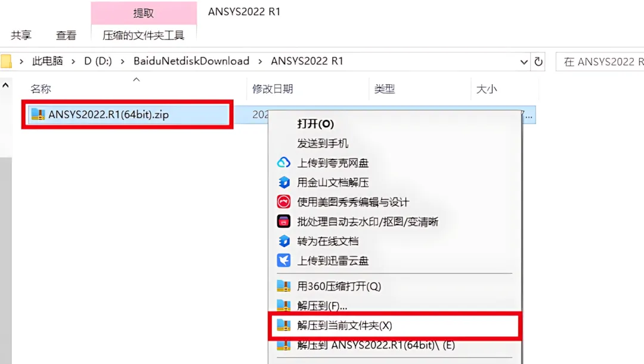This screenshot has height=364, width=644.
Task: Click the Xunlei cloud upload bird icon
Action: click(x=283, y=260)
